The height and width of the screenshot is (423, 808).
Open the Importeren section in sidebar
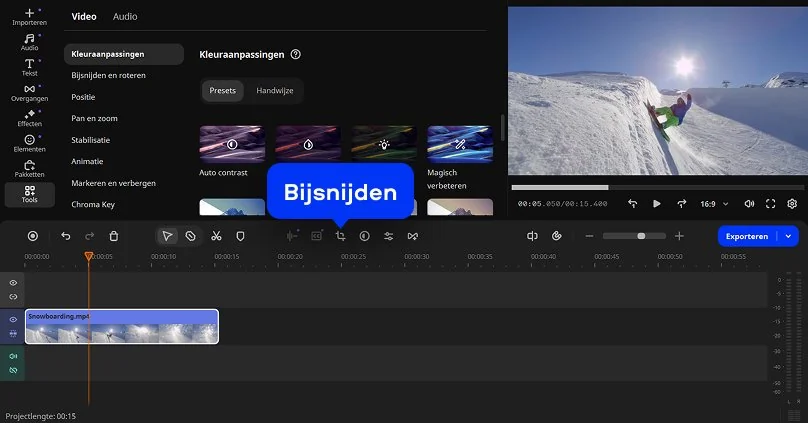pyautogui.click(x=29, y=16)
